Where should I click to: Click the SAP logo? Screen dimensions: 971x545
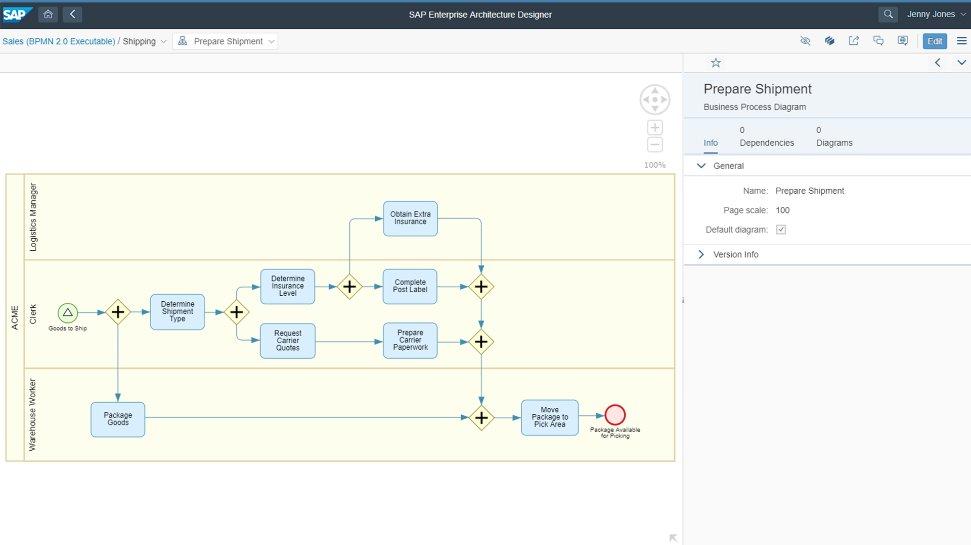(16, 14)
